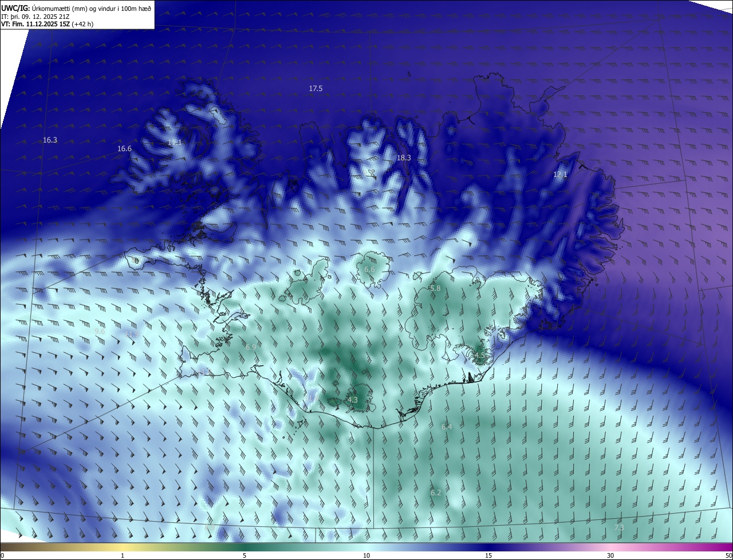Click the 16.6 value label
The height and width of the screenshot is (560, 733).
[124, 149]
